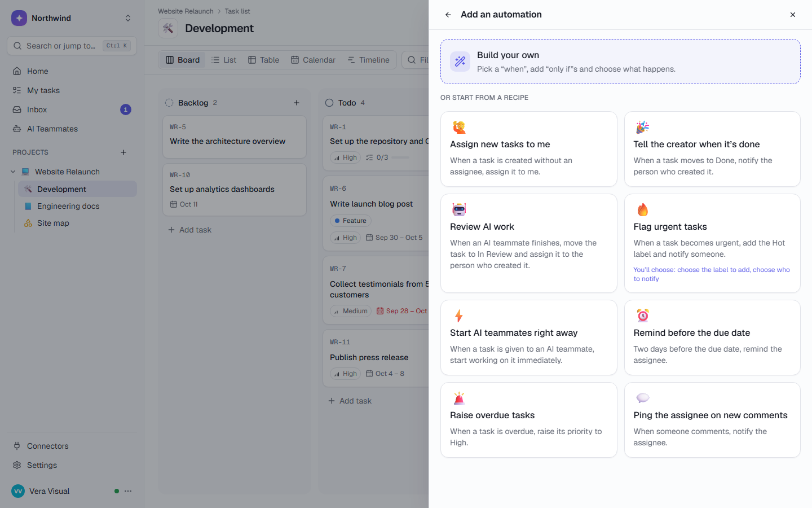
Task: Open the Ping the assignee on new comments recipe
Action: (712, 420)
